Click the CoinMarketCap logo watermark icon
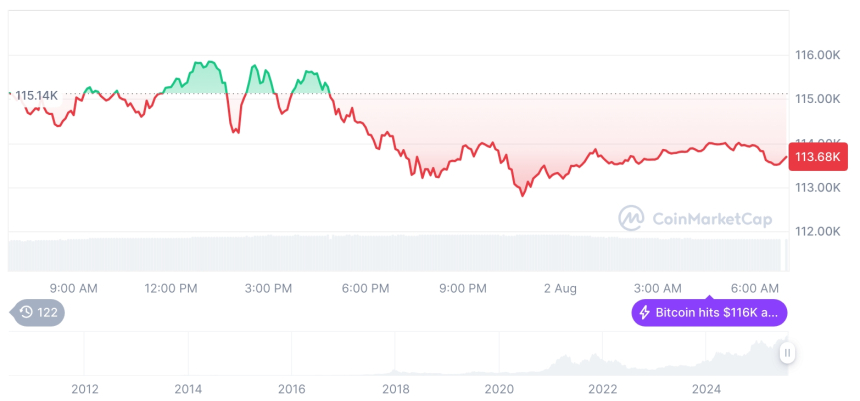The image size is (860, 401). (631, 219)
